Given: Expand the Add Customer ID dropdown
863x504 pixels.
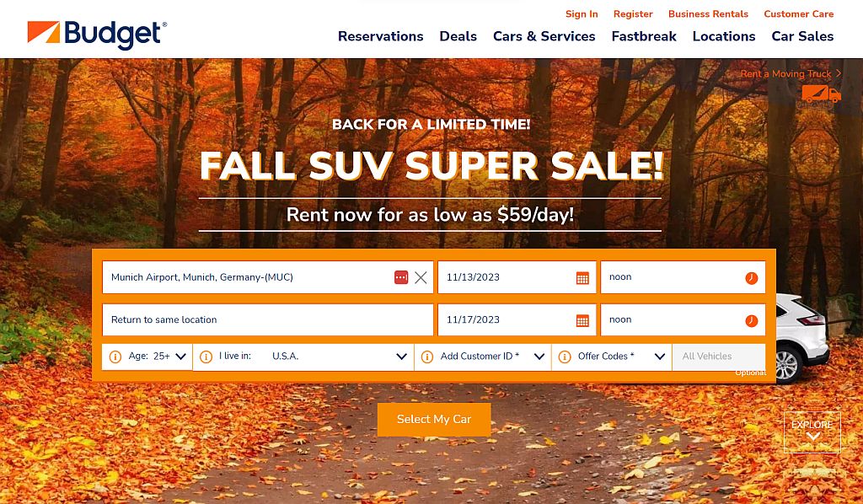Looking at the screenshot, I should click(x=483, y=357).
